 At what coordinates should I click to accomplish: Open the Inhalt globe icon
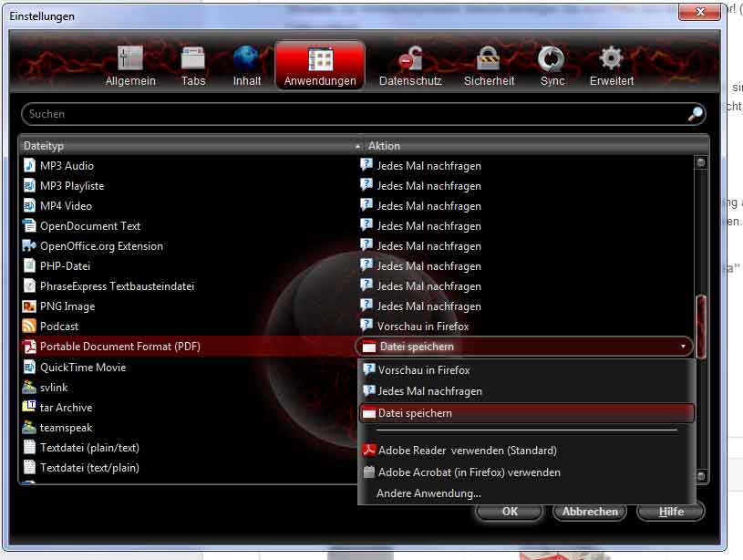(246, 60)
